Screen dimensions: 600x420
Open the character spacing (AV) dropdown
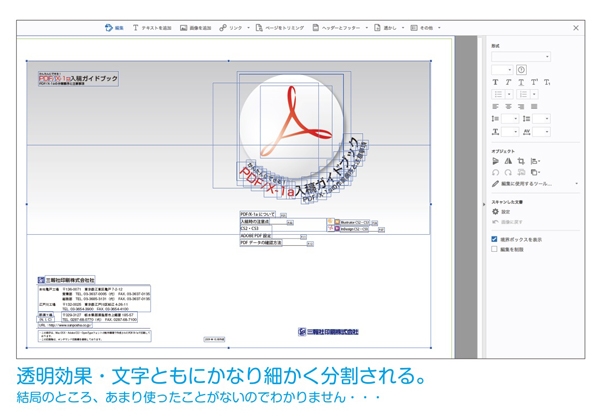(541, 132)
